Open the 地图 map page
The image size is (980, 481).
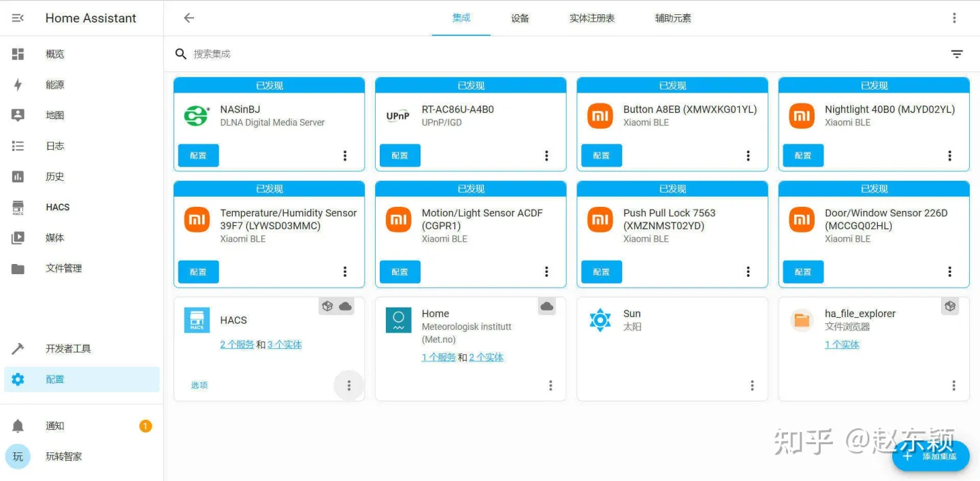pos(82,115)
